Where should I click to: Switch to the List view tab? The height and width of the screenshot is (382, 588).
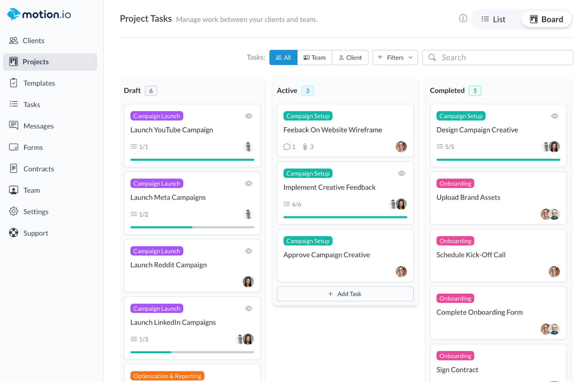coord(493,19)
